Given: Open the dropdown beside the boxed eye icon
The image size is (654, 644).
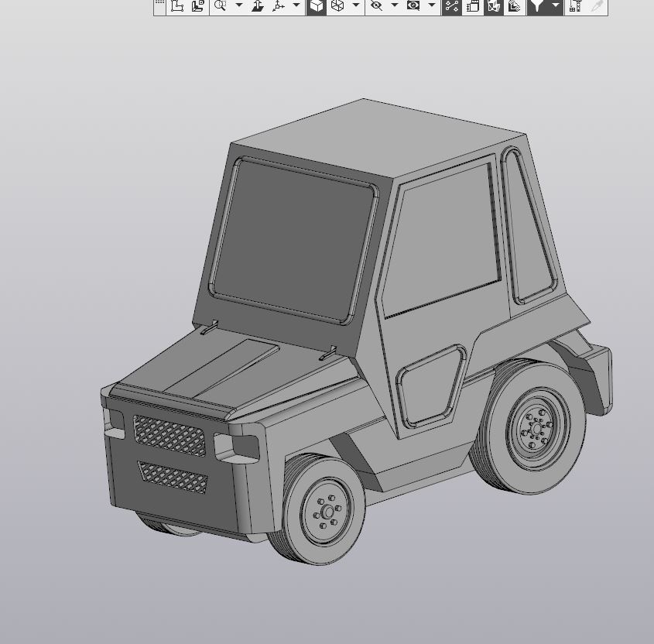Looking at the screenshot, I should pos(431,6).
